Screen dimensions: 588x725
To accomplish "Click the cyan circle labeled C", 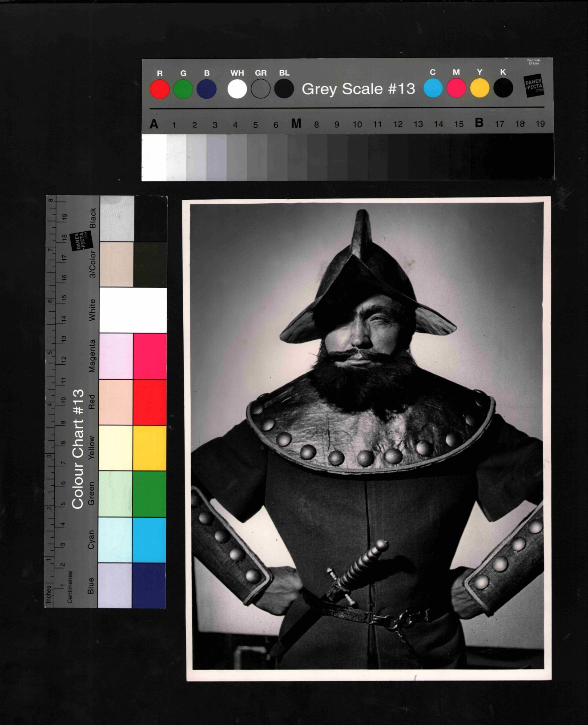I will pos(433,88).
